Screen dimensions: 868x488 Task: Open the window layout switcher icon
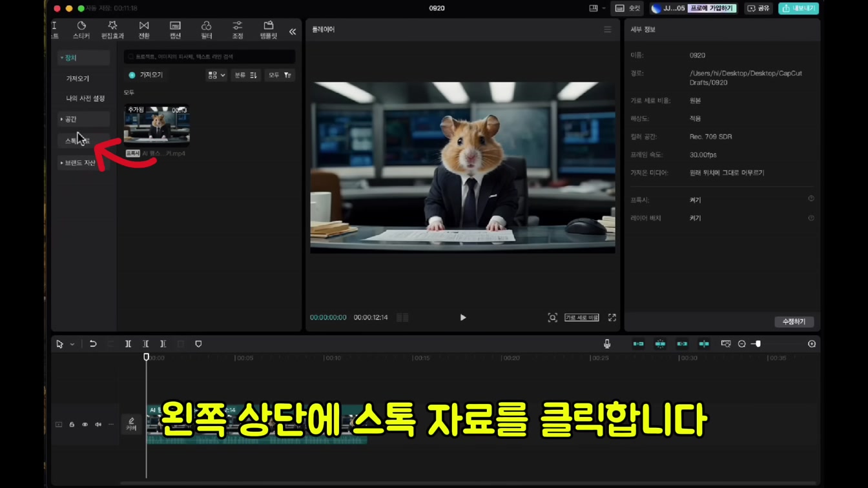coord(594,8)
